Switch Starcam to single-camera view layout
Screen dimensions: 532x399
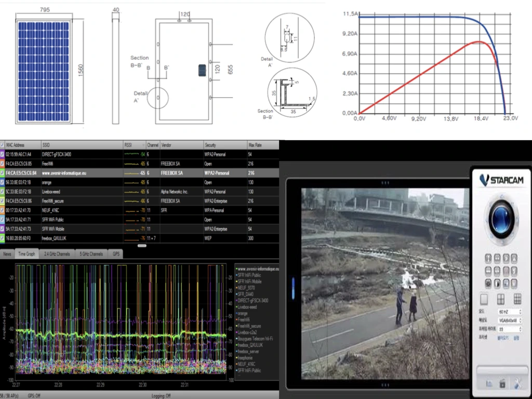click(484, 299)
